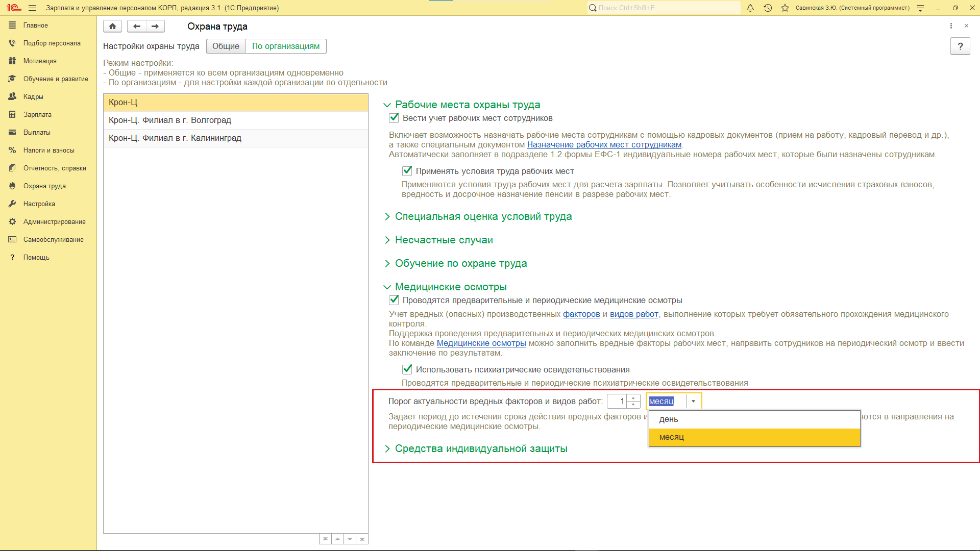Expand Специальная оценка условий труда section
The height and width of the screenshot is (551, 980).
(x=483, y=216)
